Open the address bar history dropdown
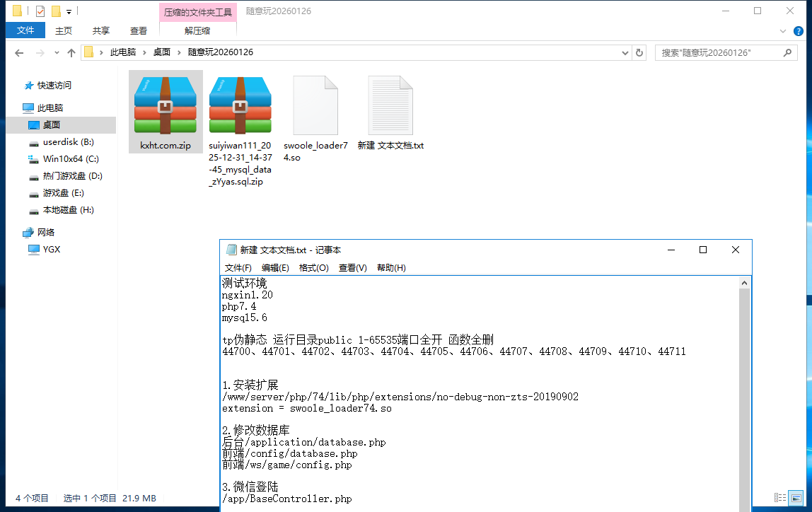The height and width of the screenshot is (512, 812). click(x=625, y=52)
